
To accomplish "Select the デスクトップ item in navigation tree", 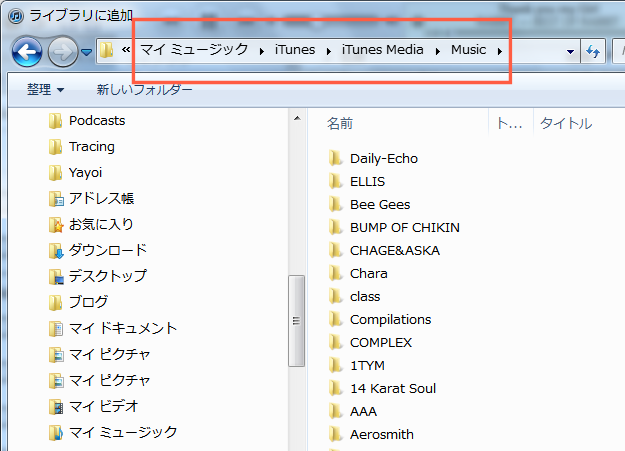I will coord(107,276).
